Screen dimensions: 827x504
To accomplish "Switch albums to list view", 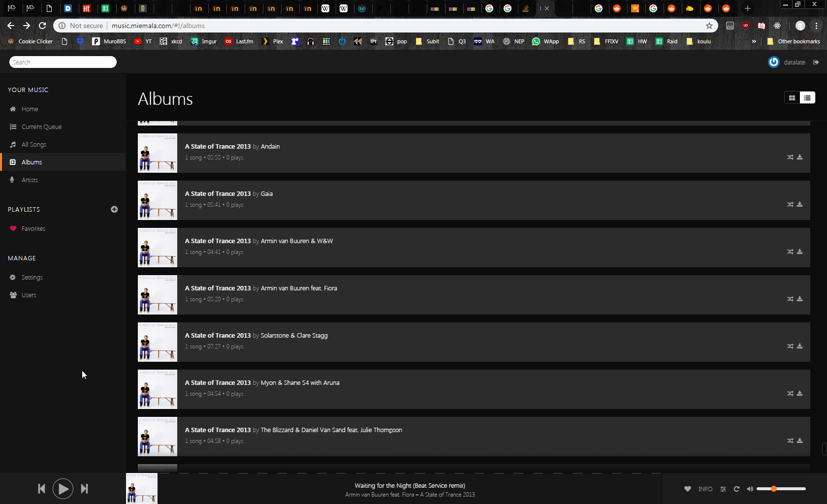I will (807, 98).
